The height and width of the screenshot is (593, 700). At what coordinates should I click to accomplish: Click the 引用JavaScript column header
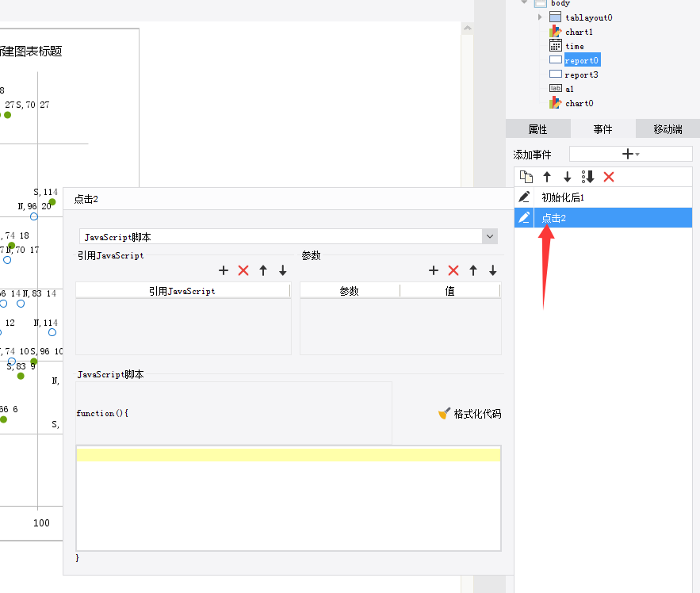pyautogui.click(x=182, y=291)
